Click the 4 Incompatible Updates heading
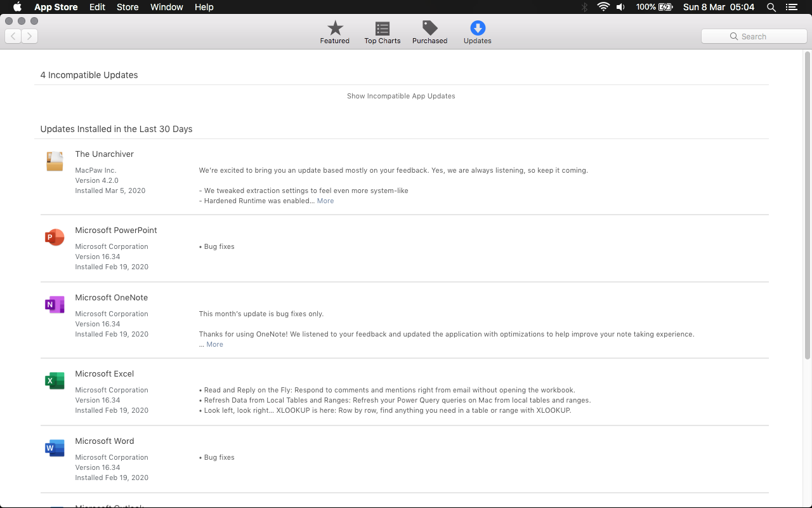The height and width of the screenshot is (508, 812). pyautogui.click(x=89, y=75)
